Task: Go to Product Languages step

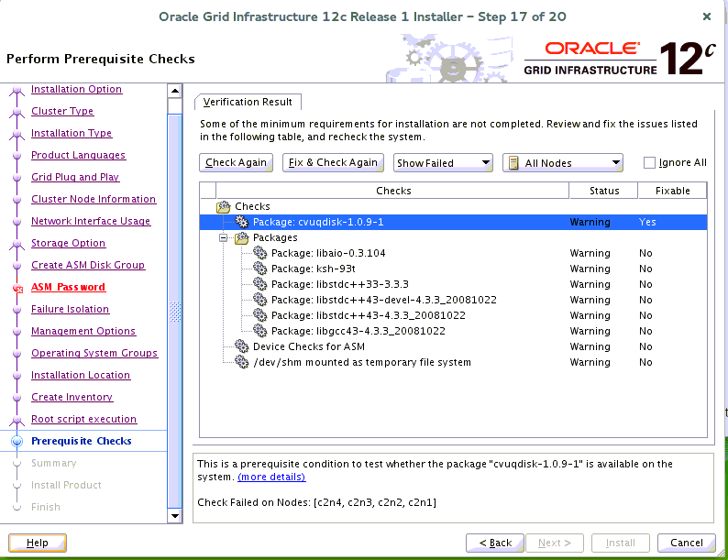Action: pyautogui.click(x=79, y=155)
